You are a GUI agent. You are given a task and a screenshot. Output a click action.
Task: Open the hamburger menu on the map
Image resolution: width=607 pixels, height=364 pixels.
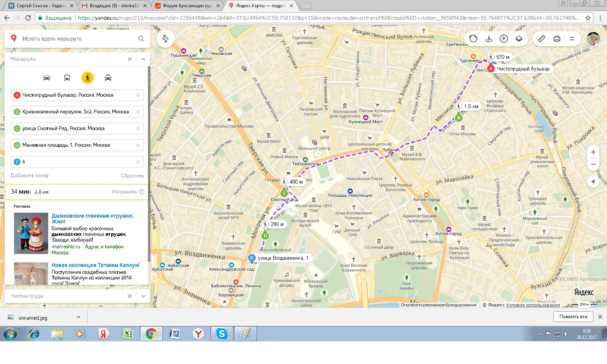pos(572,39)
